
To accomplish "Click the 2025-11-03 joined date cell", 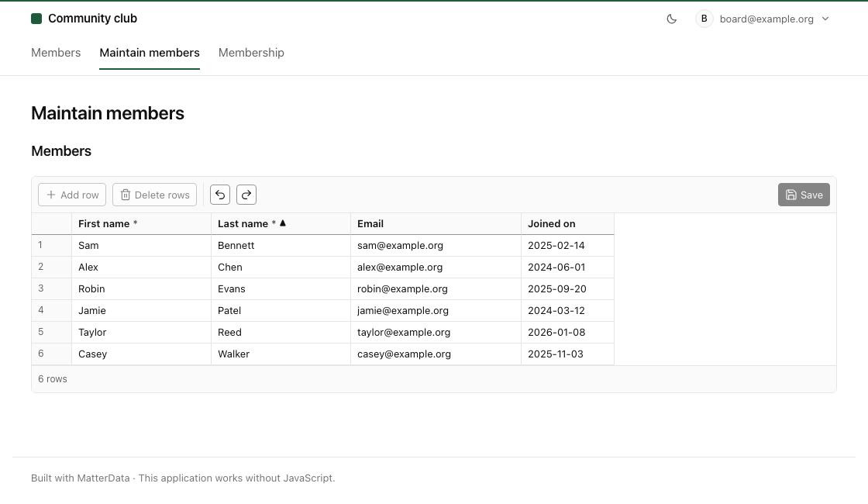I will (x=567, y=354).
